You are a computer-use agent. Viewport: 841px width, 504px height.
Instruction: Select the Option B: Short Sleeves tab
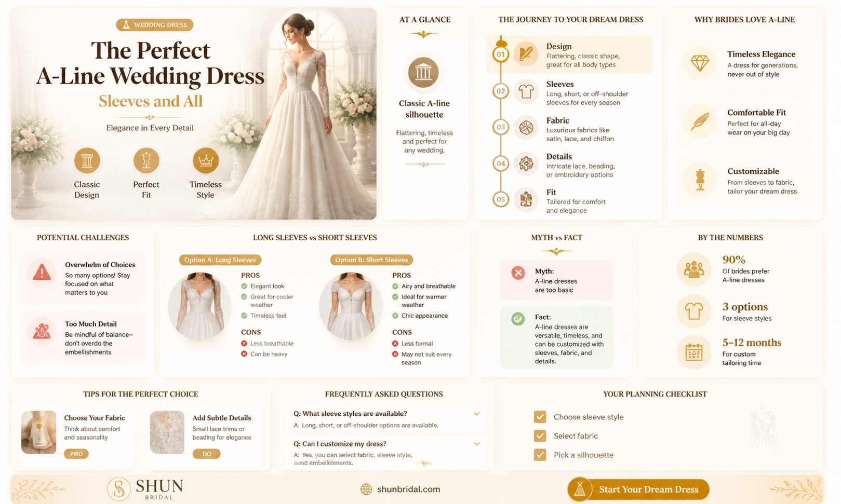[371, 260]
